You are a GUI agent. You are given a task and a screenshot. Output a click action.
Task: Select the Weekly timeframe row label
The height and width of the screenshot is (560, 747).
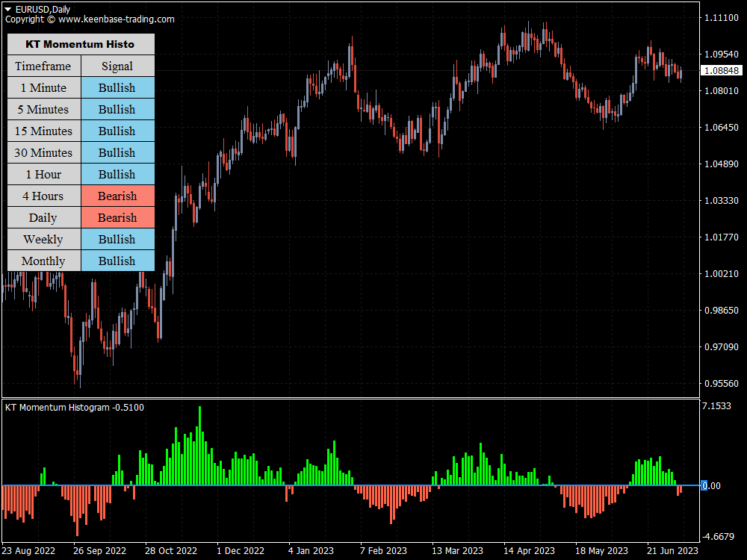pos(43,239)
